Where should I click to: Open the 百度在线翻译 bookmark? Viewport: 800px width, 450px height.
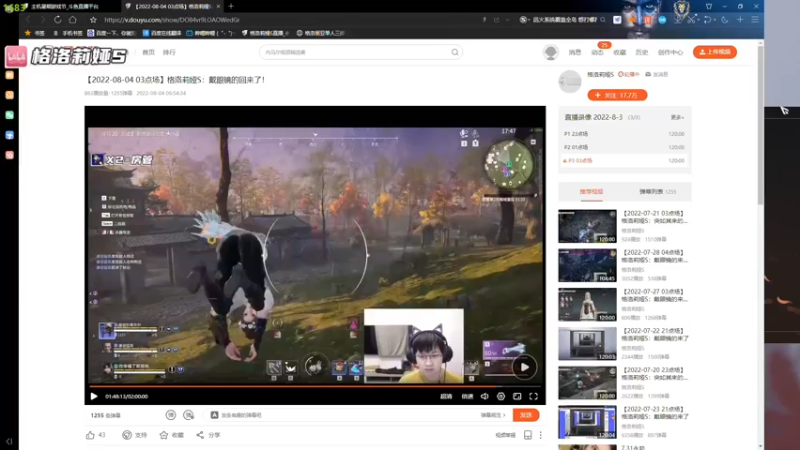(161, 33)
